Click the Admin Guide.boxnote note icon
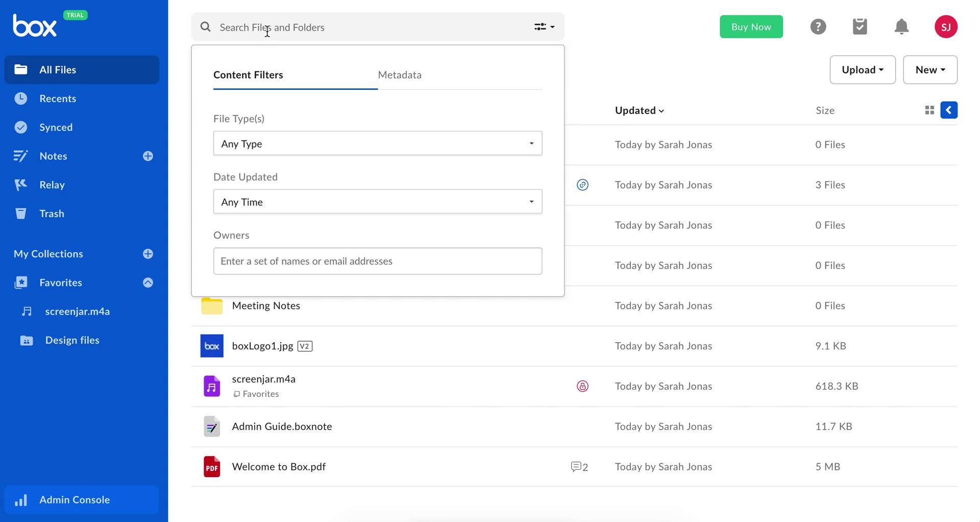This screenshot has height=522, width=980. pyautogui.click(x=212, y=426)
